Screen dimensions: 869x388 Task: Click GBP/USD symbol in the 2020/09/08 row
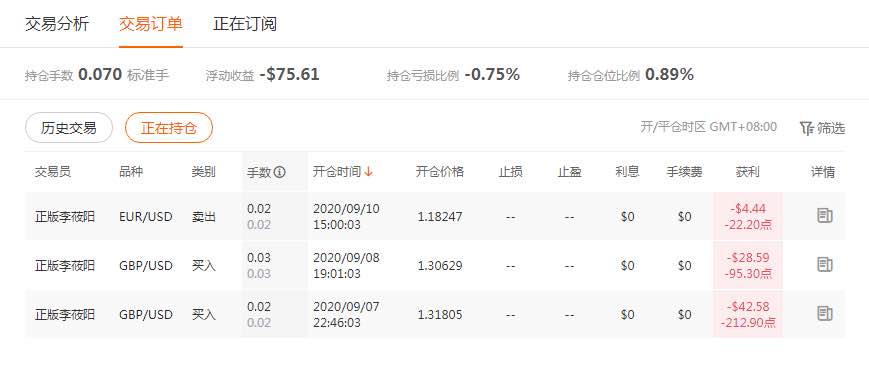click(146, 266)
